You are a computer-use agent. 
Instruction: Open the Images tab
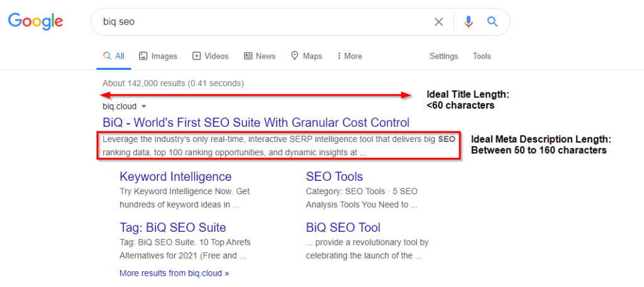pyautogui.click(x=158, y=56)
